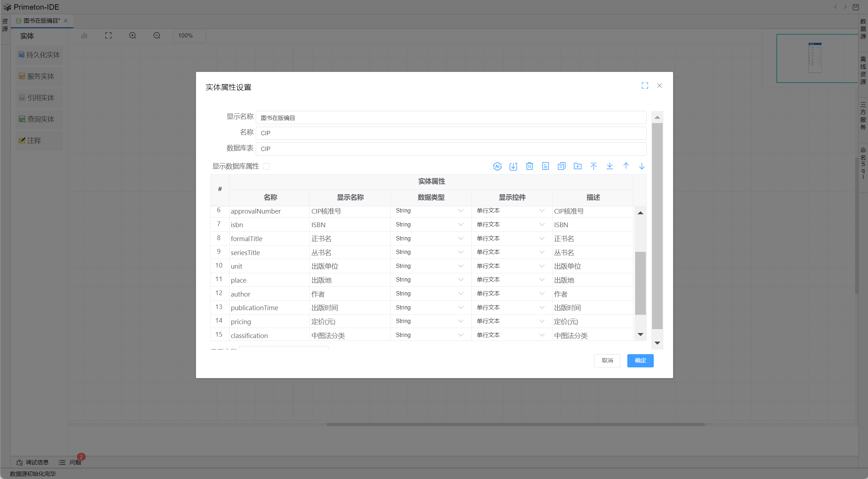The width and height of the screenshot is (868, 479).
Task: Open display control dropdown for author row
Action: pos(541,294)
